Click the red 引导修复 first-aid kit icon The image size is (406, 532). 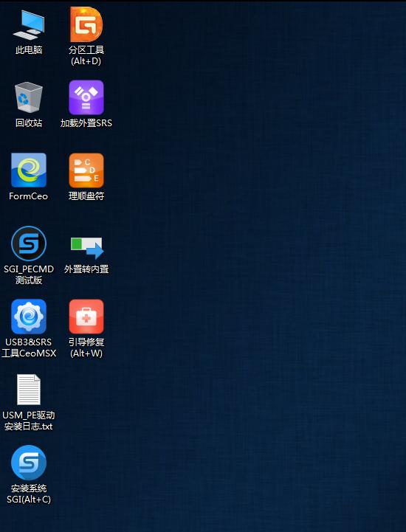(x=86, y=317)
